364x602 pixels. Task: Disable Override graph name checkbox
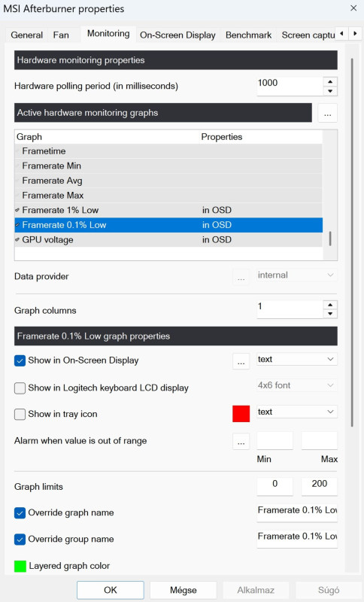pyautogui.click(x=20, y=513)
